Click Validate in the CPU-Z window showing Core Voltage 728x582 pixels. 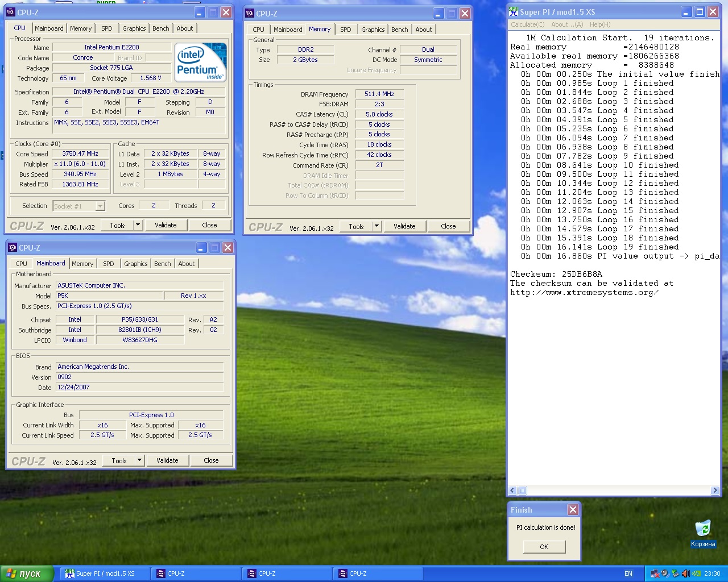166,225
